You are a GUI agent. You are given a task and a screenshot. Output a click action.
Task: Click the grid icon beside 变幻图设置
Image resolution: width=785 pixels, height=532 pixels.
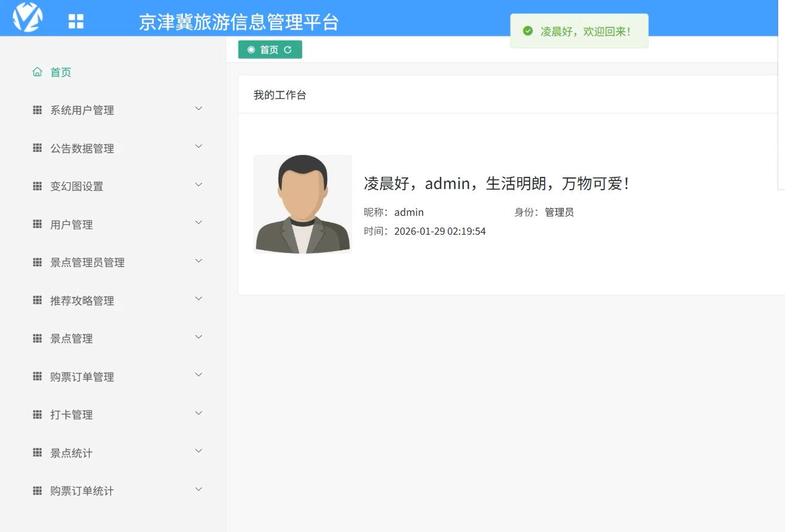(x=37, y=186)
